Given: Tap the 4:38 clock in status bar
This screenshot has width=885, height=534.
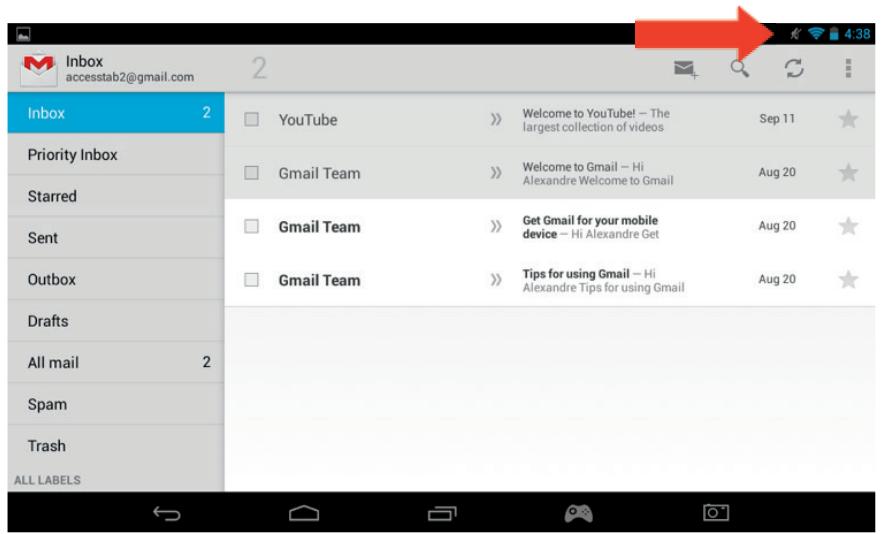Looking at the screenshot, I should [x=857, y=34].
